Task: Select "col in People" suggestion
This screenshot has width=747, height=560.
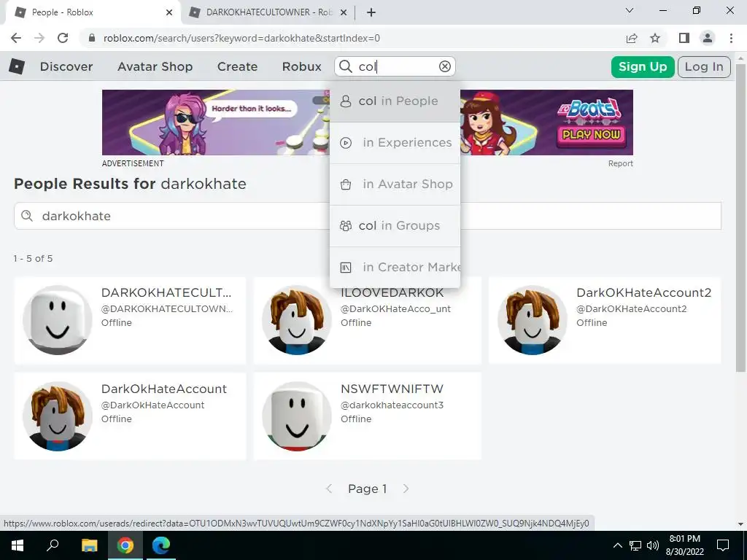Action: (395, 101)
